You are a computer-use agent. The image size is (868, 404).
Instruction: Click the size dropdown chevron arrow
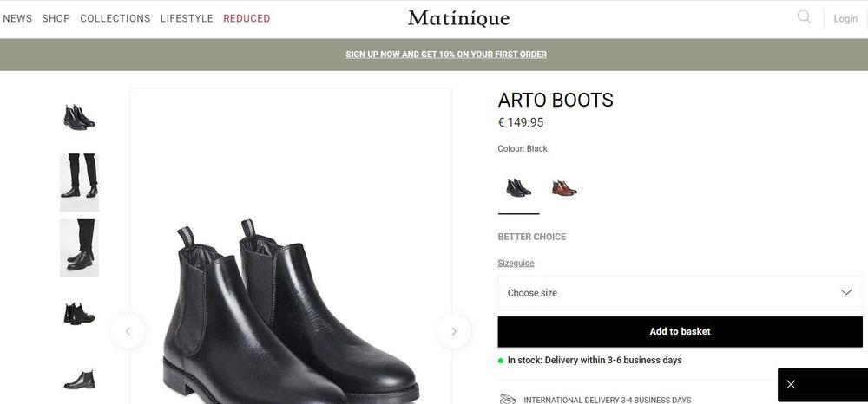tap(846, 293)
